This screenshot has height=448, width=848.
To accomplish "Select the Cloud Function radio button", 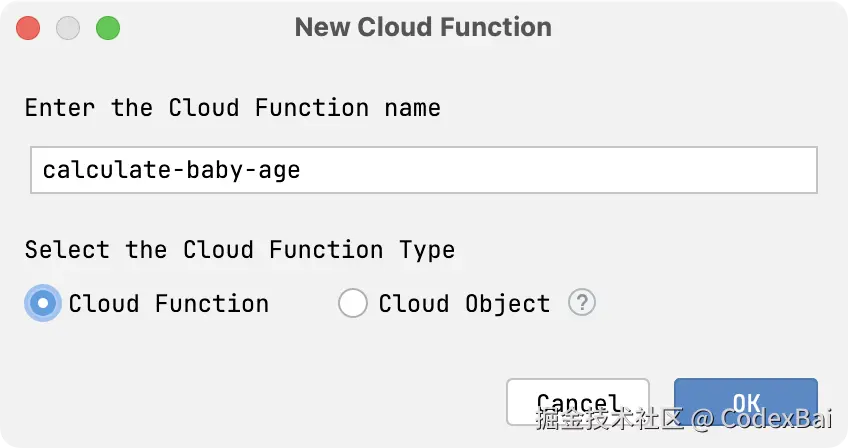I will (x=43, y=303).
